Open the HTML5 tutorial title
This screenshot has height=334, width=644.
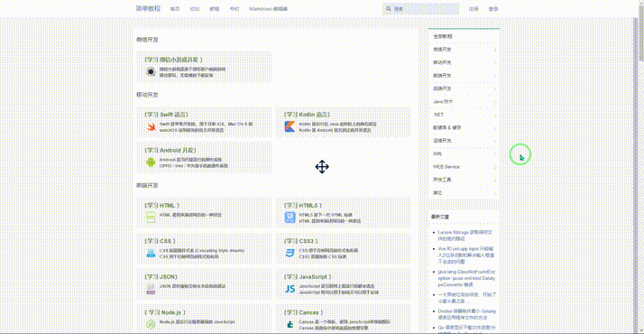(303, 206)
